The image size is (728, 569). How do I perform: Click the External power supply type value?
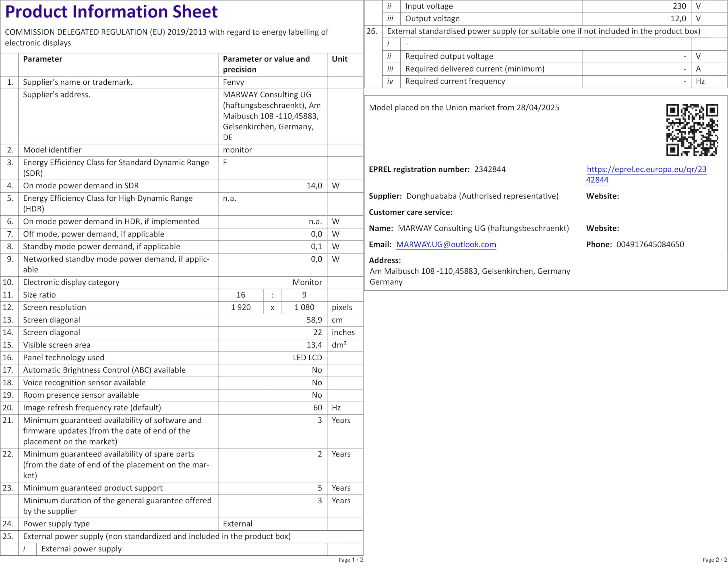(237, 524)
